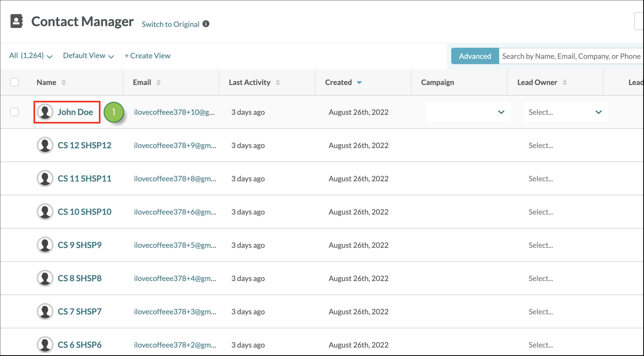Click the Created column descending sort arrow
The width and height of the screenshot is (644, 356).
[x=359, y=83]
